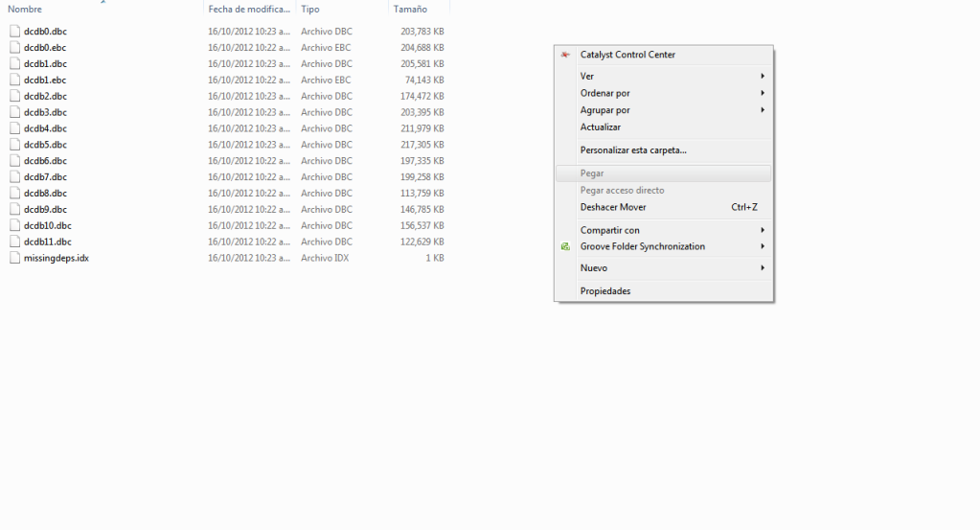
Task: Select file icon of dcdb1.dbc
Action: (15, 64)
